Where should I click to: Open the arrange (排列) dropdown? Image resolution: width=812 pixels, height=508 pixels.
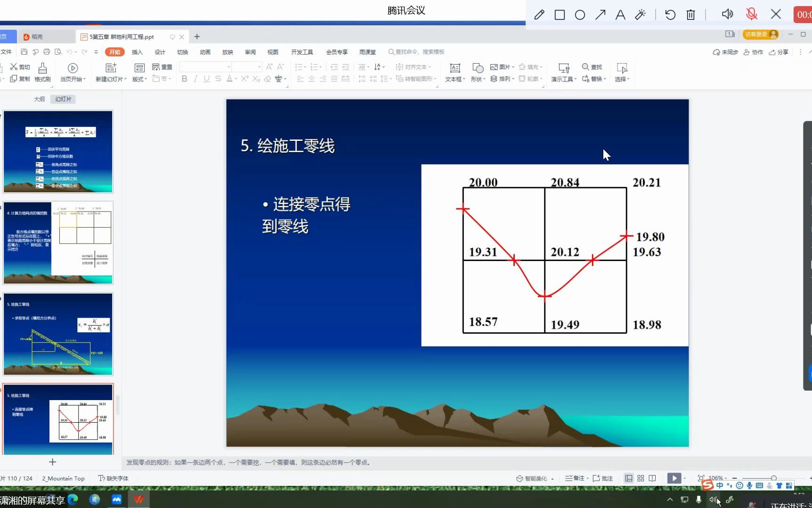pos(502,79)
